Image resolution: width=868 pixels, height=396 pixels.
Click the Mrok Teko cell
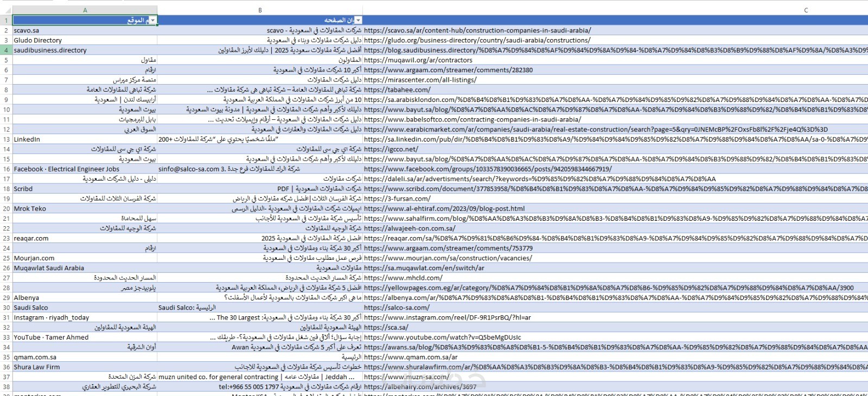point(85,209)
